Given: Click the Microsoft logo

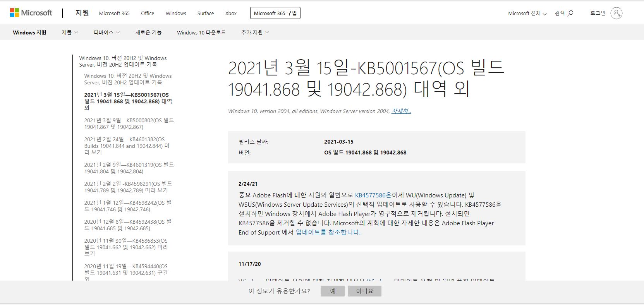Looking at the screenshot, I should [x=31, y=13].
